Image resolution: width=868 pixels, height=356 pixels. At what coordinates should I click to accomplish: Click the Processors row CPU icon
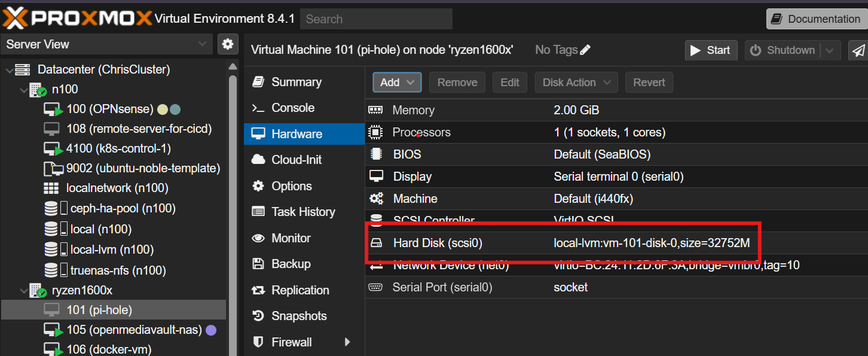375,132
